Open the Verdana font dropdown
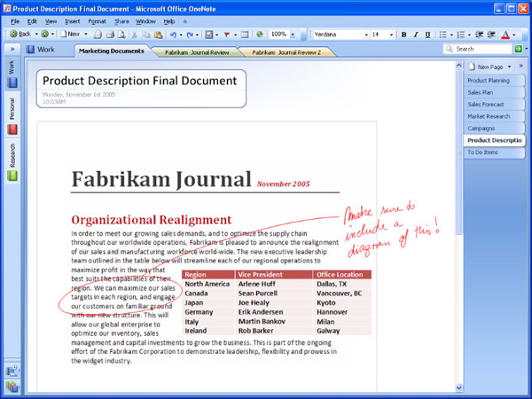 coord(364,35)
